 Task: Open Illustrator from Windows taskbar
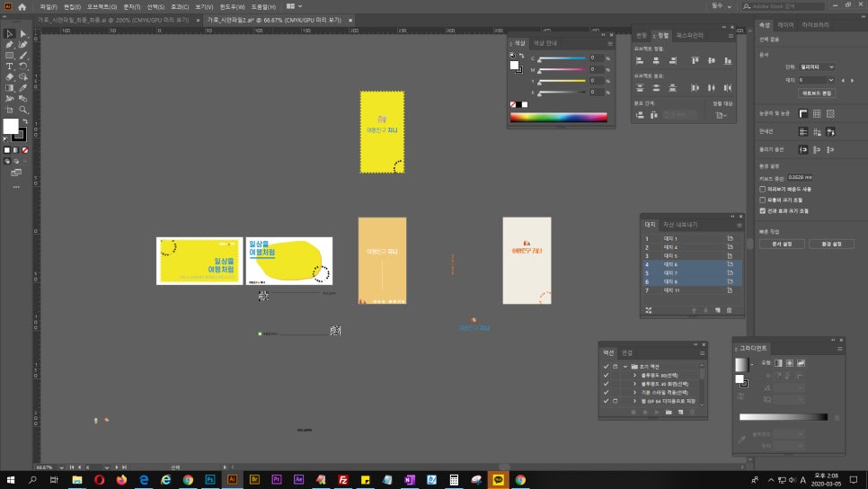pyautogui.click(x=232, y=480)
